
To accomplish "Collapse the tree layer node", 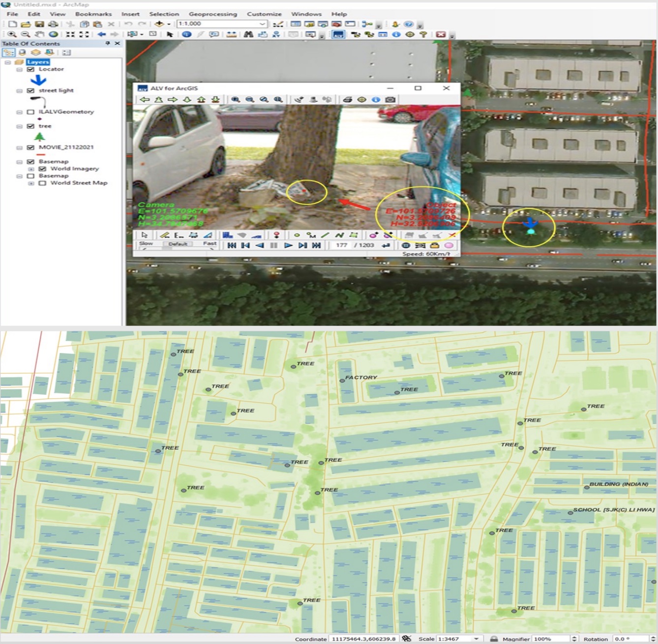I will coord(19,126).
